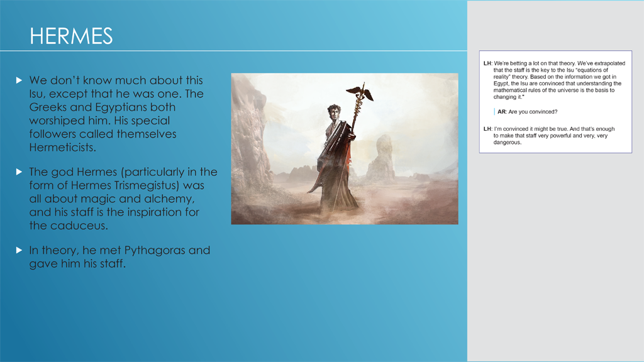
Task: Click 'LH: I'm convinced it might be true' text
Action: 549,136
